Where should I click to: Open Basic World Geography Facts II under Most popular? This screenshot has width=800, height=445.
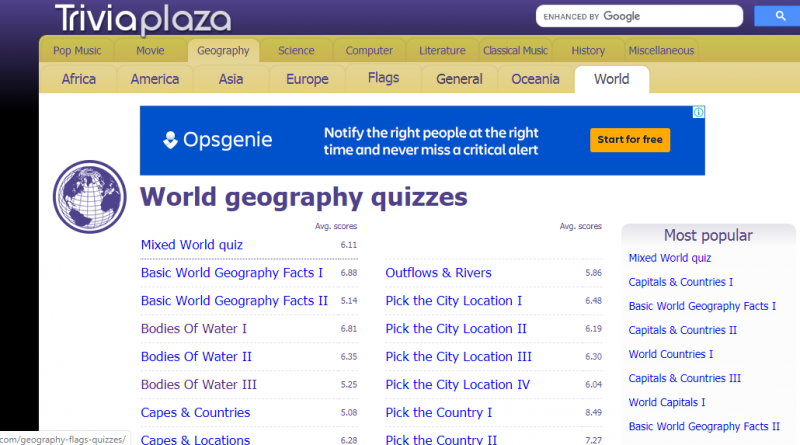pyautogui.click(x=704, y=426)
